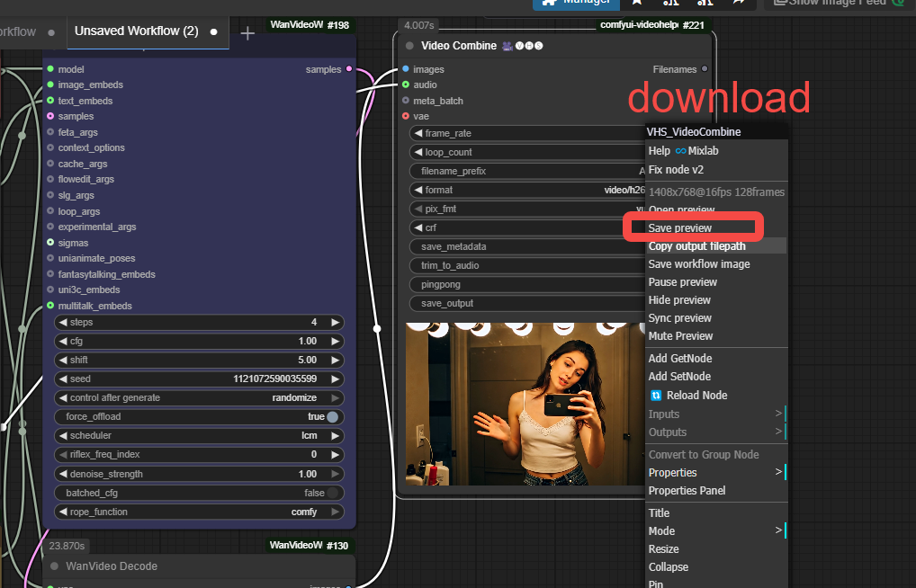Expand the Outputs submenu

[716, 432]
